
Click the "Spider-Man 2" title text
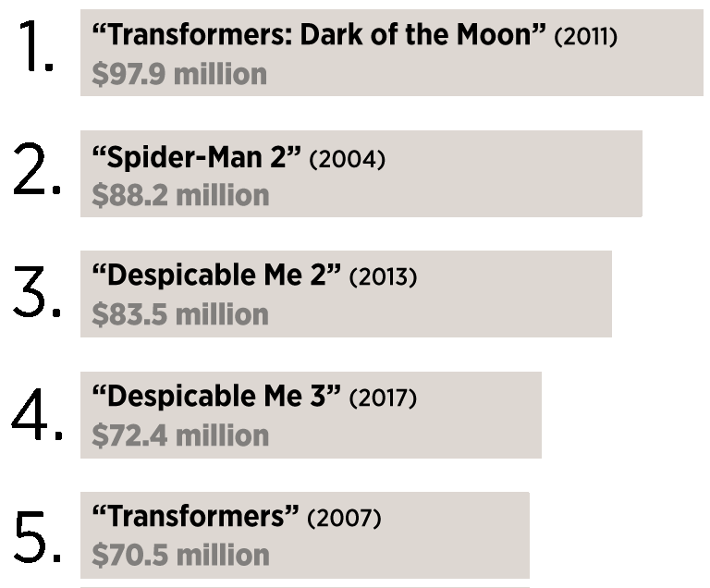197,158
